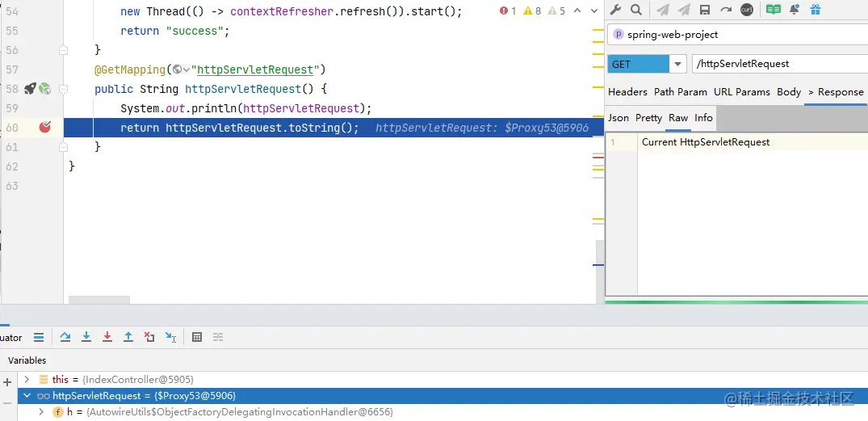The image size is (868, 421).
Task: Click the red error indicator showing 1
Action: coord(508,11)
